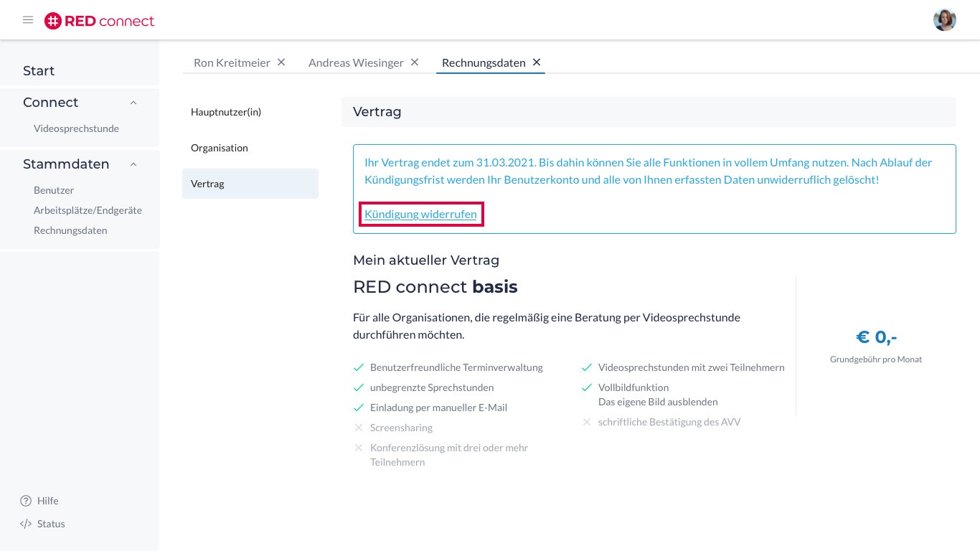
Task: Switch to the Andreas Wiesinger tab
Action: click(x=356, y=63)
